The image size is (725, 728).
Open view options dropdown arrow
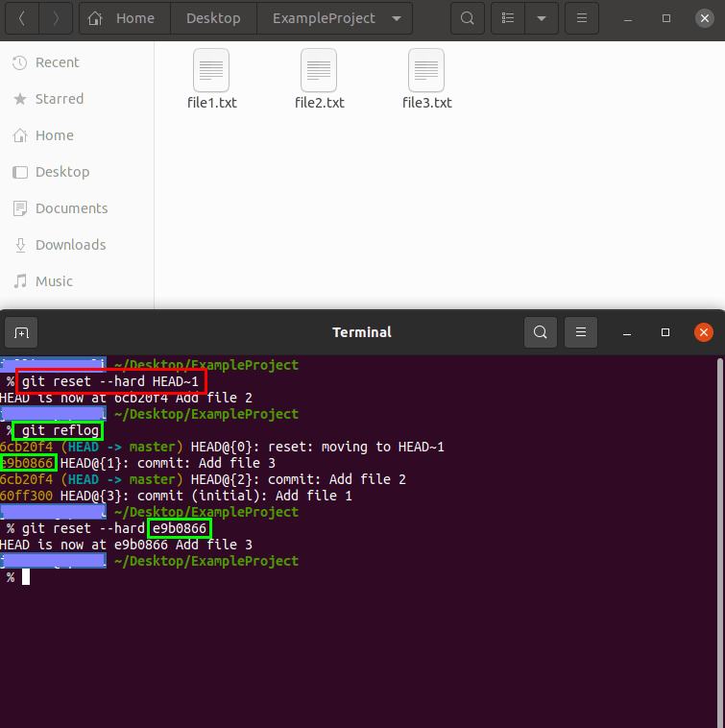[x=542, y=18]
